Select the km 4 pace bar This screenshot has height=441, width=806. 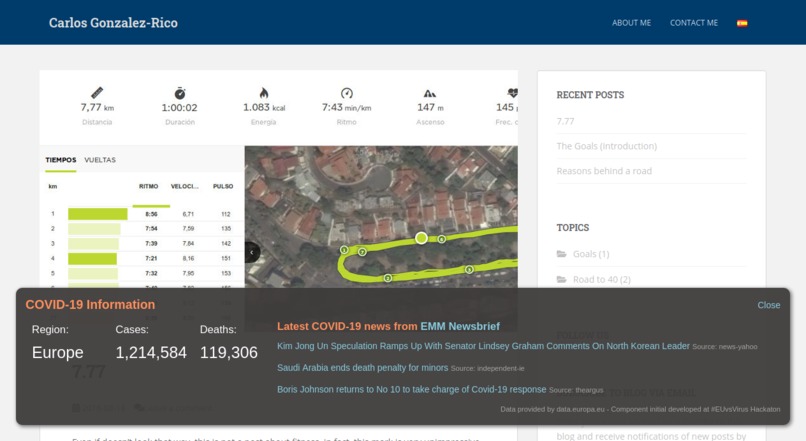click(x=93, y=259)
